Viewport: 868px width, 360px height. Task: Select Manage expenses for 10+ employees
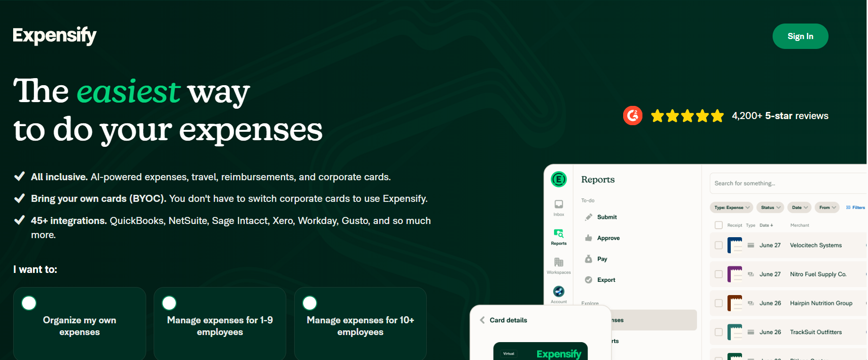pyautogui.click(x=360, y=324)
